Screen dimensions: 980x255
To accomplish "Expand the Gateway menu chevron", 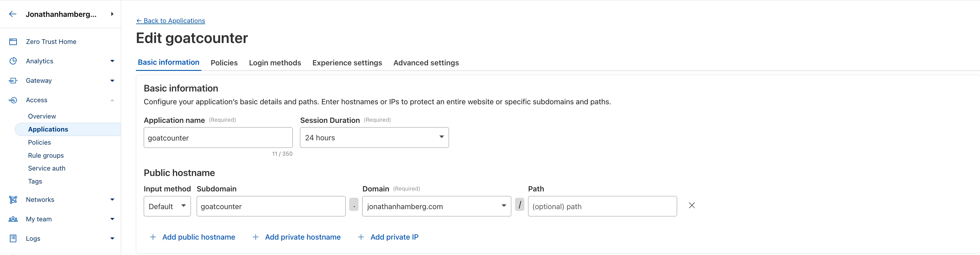I will pos(112,80).
